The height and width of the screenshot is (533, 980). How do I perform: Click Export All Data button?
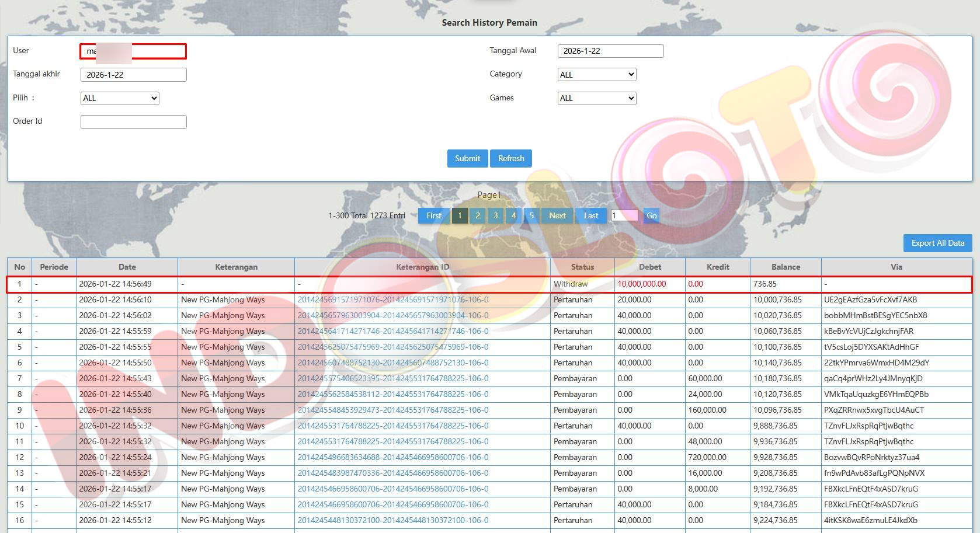pos(937,243)
